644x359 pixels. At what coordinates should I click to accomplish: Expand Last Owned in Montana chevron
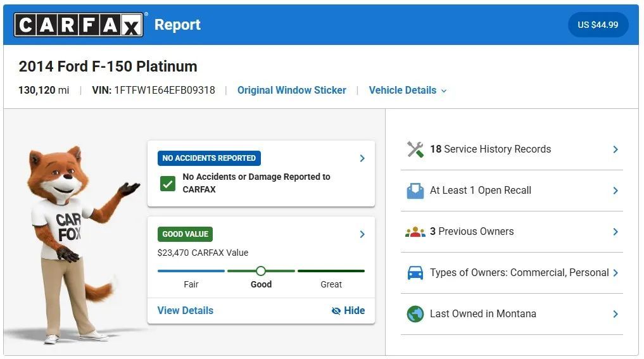pyautogui.click(x=616, y=314)
